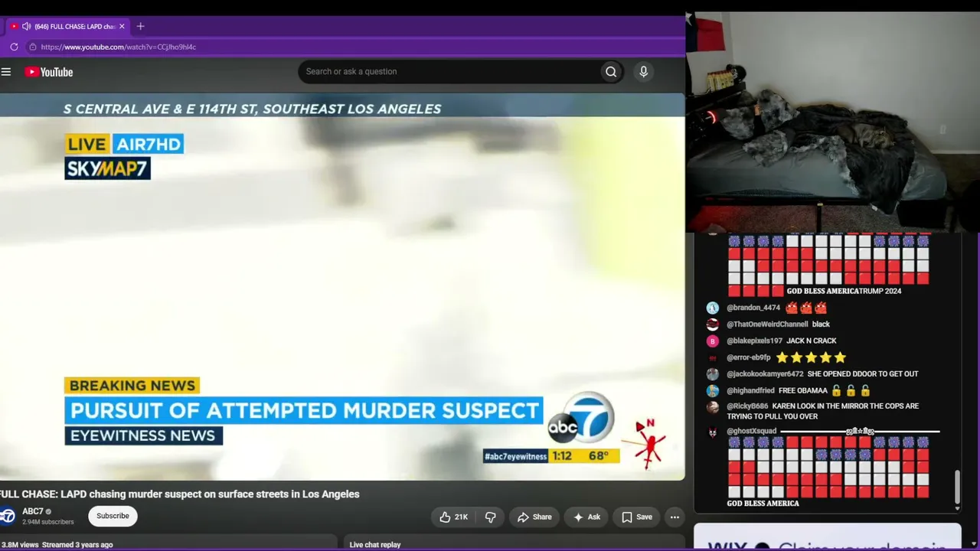View site information beside the URL

tap(32, 47)
